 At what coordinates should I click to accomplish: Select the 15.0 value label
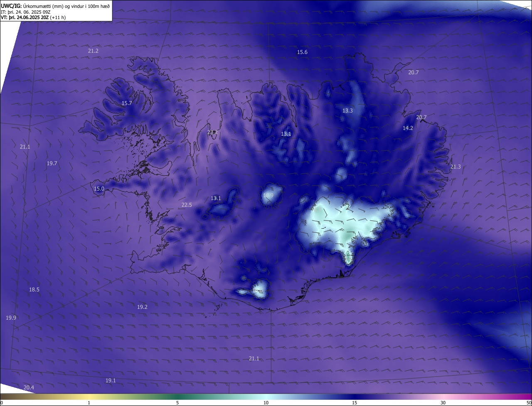[x=99, y=188]
